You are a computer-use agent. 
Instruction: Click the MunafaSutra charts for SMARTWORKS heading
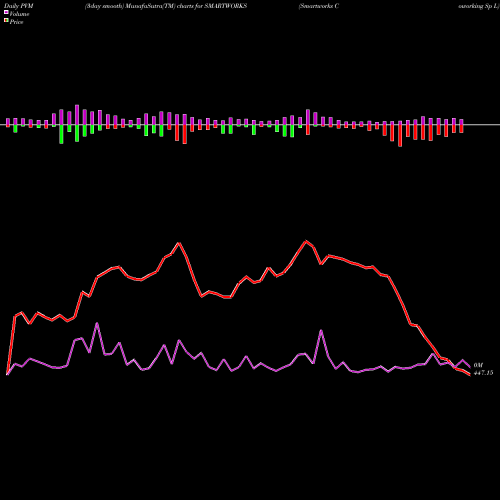(x=166, y=6)
